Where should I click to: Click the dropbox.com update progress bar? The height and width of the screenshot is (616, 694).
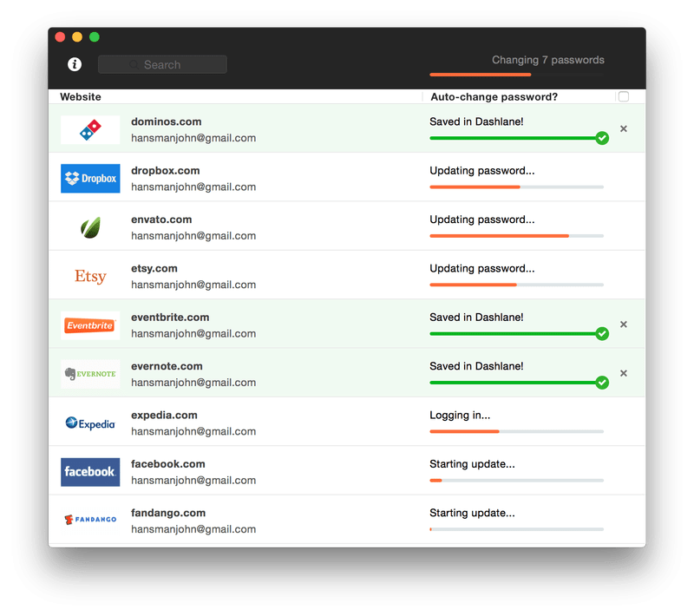516,187
